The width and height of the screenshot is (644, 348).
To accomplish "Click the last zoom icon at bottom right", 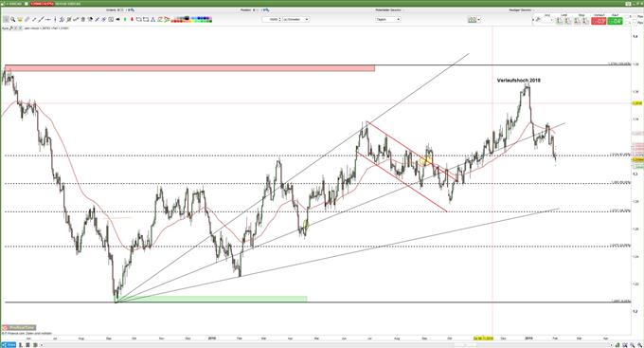I will [x=639, y=345].
